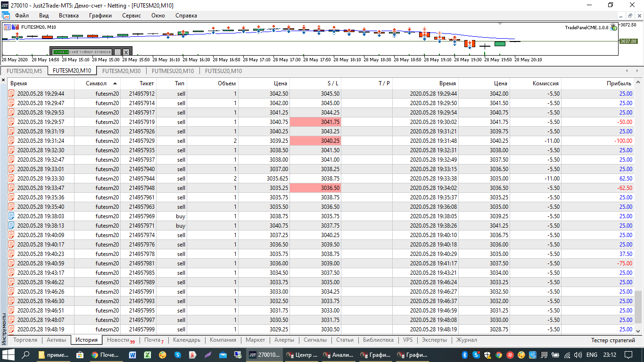Switch to the FUTESM20,M30 chart tab

pyautogui.click(x=121, y=71)
